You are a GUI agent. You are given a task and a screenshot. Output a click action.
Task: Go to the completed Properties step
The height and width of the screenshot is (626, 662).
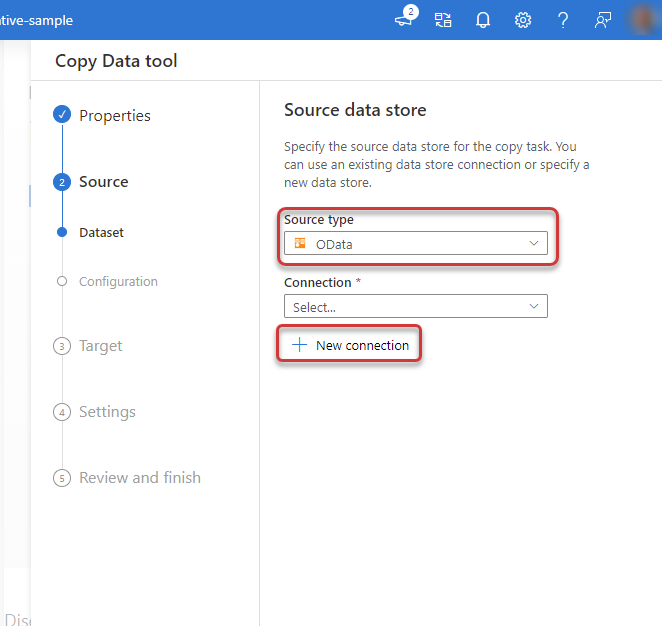pyautogui.click(x=114, y=115)
